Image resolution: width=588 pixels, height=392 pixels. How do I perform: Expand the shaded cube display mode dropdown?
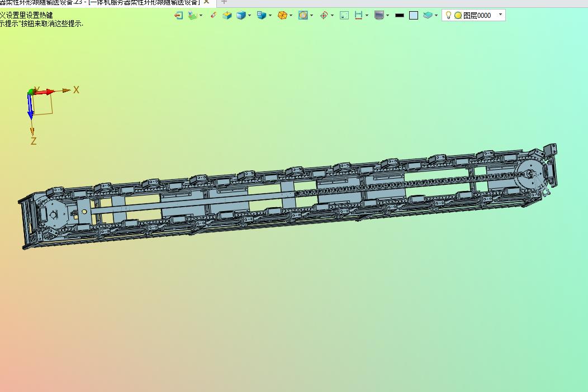tap(250, 16)
